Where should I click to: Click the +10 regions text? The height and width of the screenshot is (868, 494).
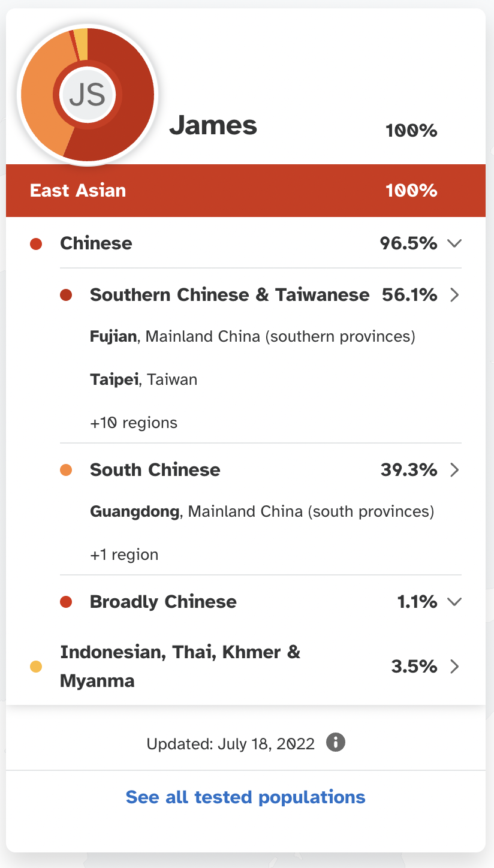pos(134,423)
